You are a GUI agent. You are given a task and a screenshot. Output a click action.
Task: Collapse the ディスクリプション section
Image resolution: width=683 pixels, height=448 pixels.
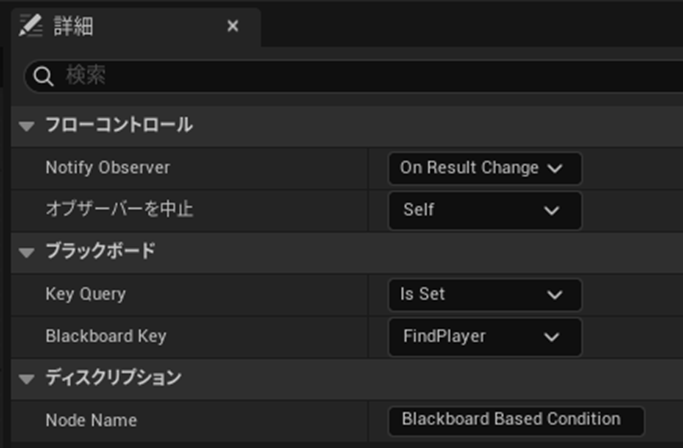(27, 378)
